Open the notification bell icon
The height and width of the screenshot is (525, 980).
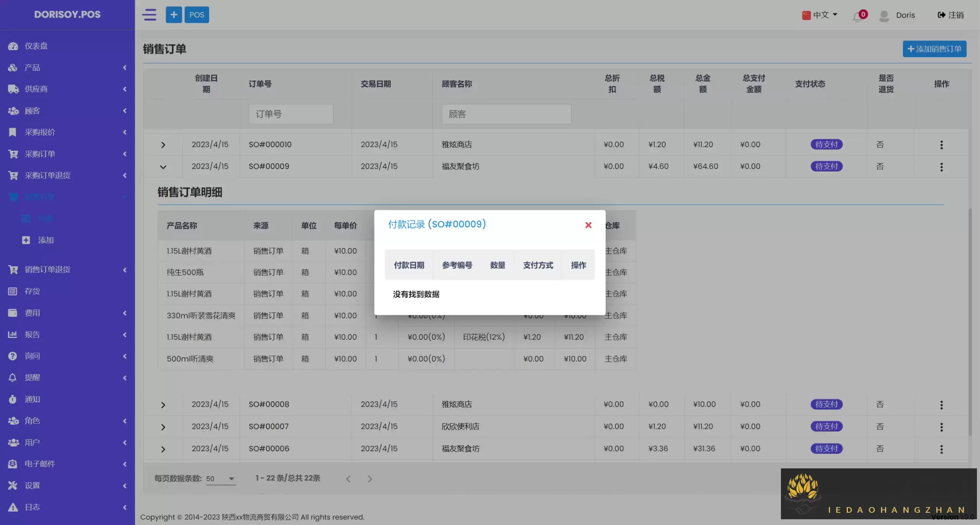pos(857,16)
